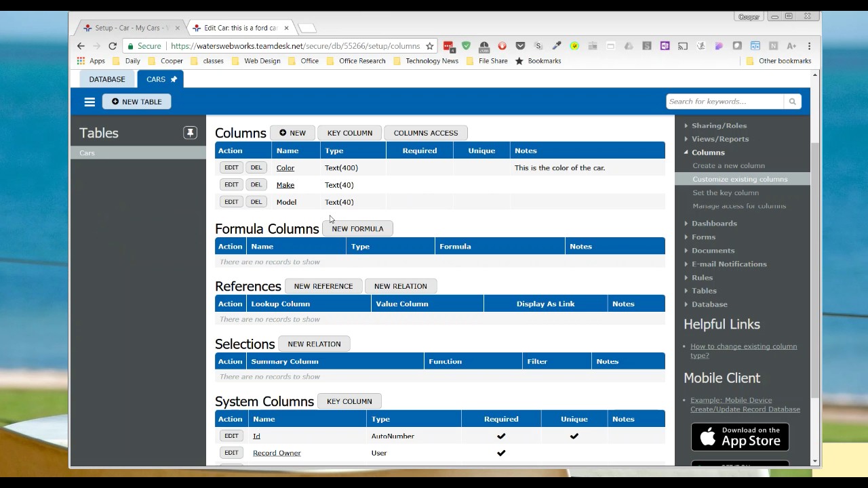Download from the App Store badge
The image size is (868, 488).
click(x=740, y=437)
